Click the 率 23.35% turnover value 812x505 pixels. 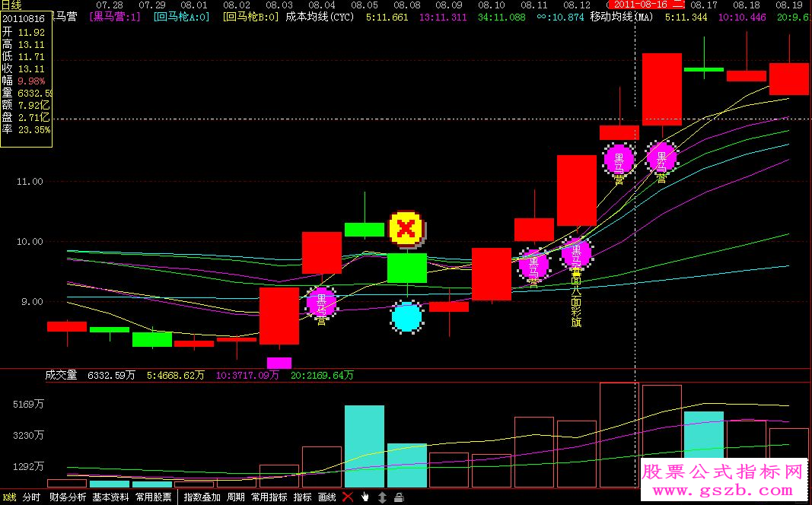point(34,130)
